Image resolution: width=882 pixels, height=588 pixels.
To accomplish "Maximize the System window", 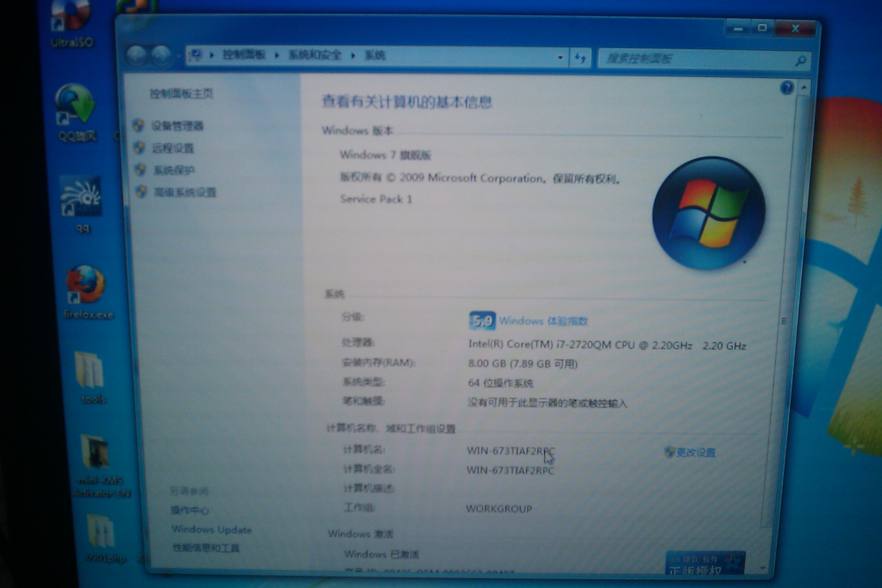I will [x=762, y=28].
